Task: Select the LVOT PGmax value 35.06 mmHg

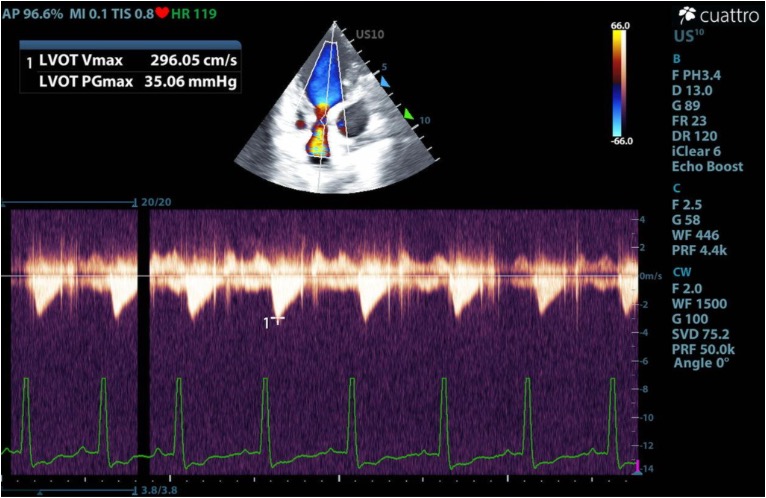Action: pos(191,81)
